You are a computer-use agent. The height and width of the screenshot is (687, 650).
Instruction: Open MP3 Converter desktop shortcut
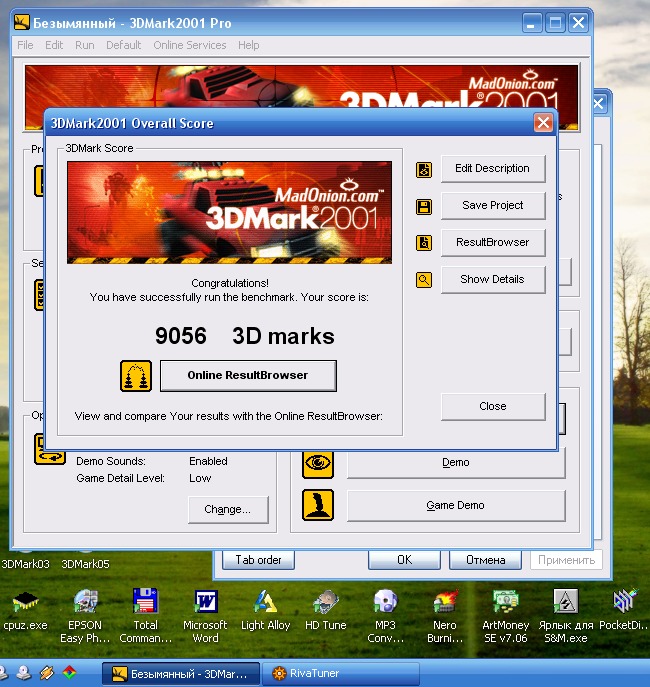pyautogui.click(x=385, y=601)
